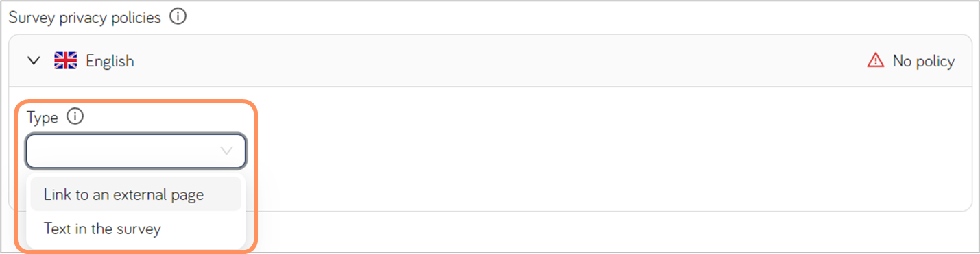Image resolution: width=980 pixels, height=254 pixels.
Task: Click circled i after policies title
Action: [x=178, y=17]
